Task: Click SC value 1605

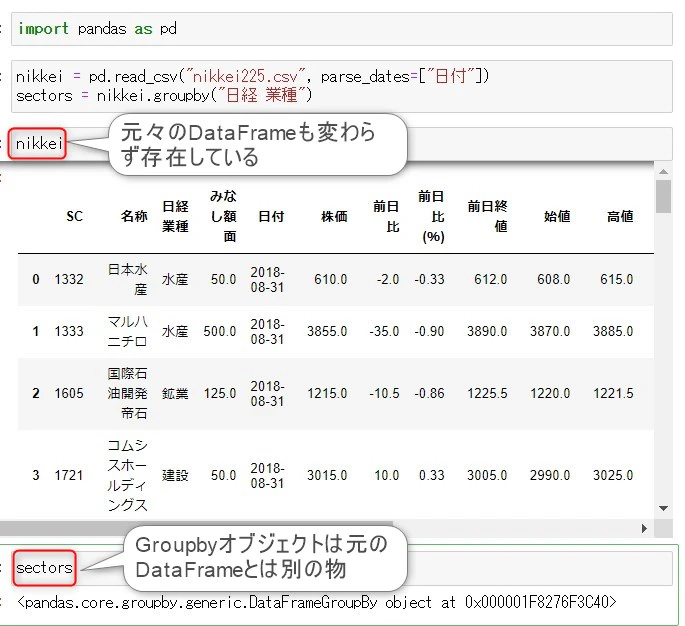Action: (x=69, y=393)
